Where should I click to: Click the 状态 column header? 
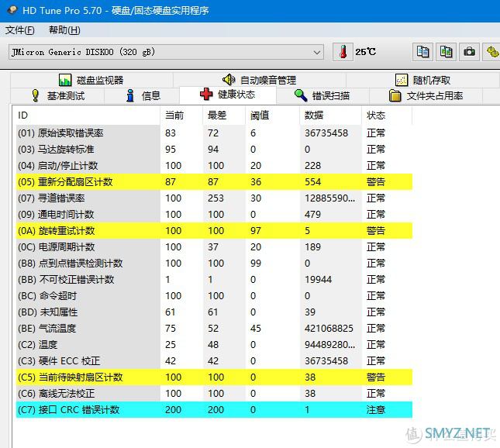387,115
